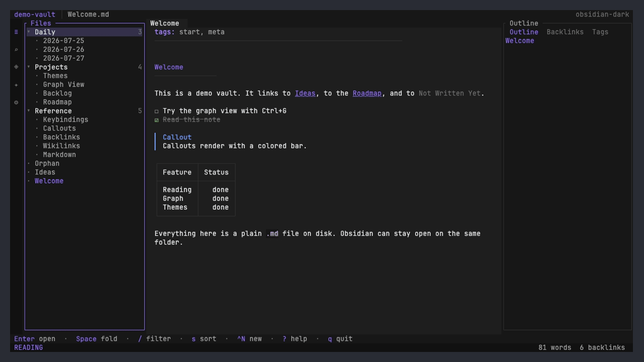This screenshot has width=644, height=362.
Task: Open the Markdown note
Action: pos(59,155)
